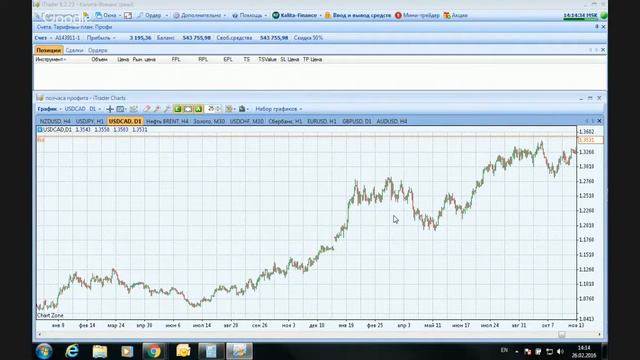The height and width of the screenshot is (360, 640).
Task: Click the FPL column header
Action: (176, 60)
